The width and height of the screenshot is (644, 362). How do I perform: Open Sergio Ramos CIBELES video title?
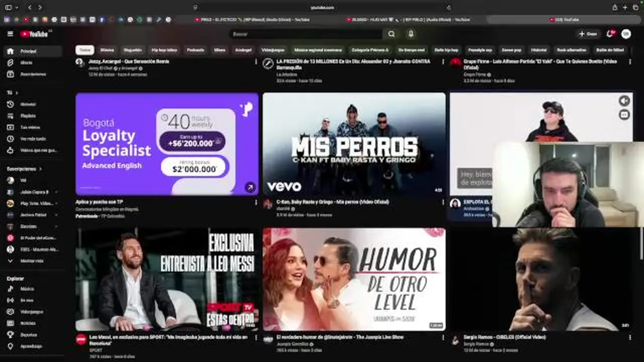pos(505,337)
